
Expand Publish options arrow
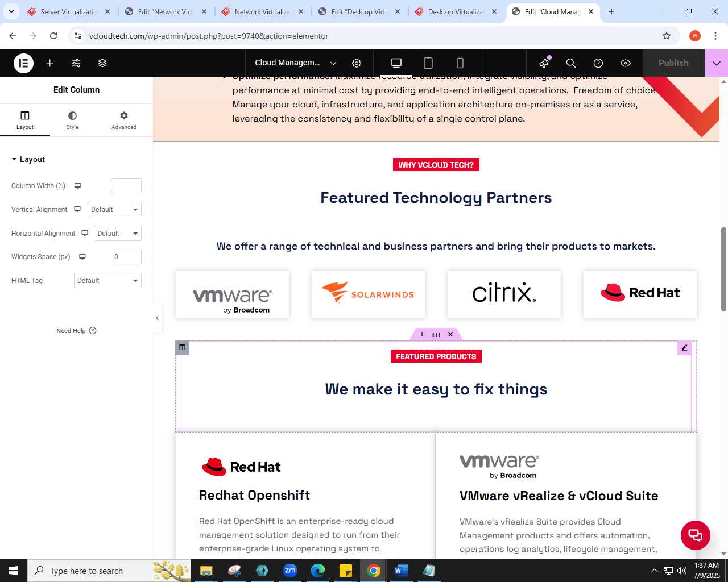(717, 63)
